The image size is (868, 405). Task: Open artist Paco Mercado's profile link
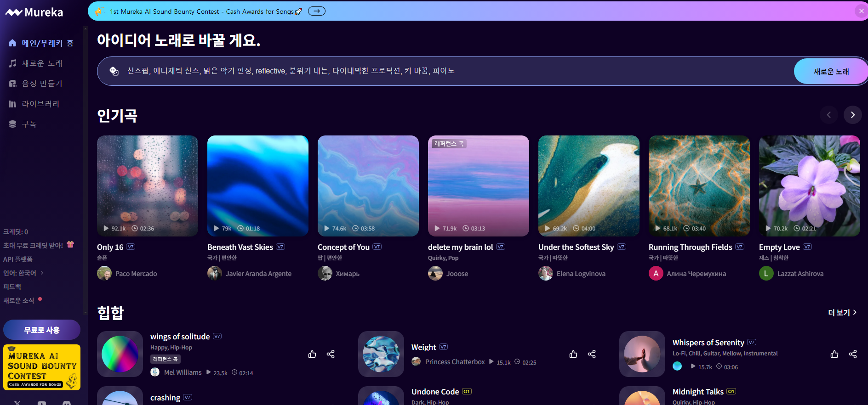tap(136, 274)
